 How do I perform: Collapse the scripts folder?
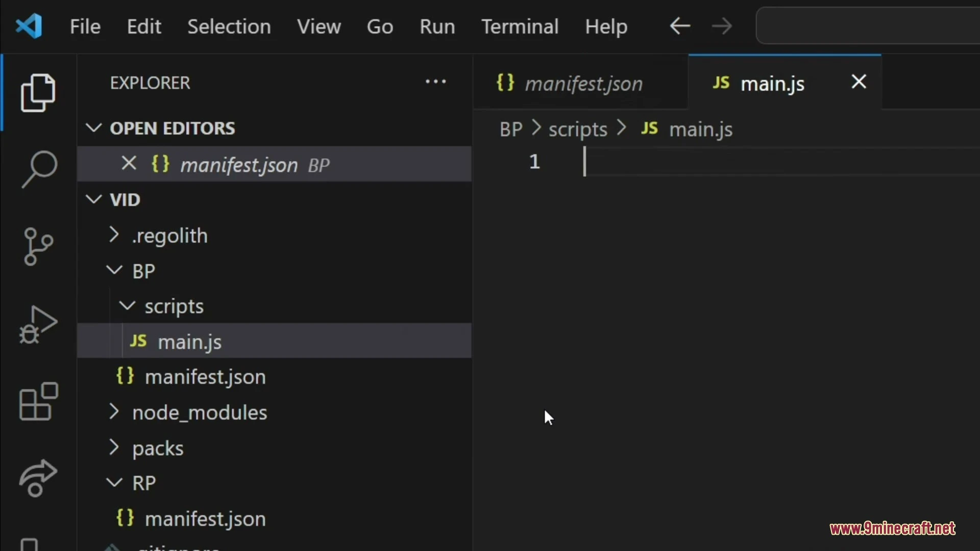pyautogui.click(x=127, y=306)
